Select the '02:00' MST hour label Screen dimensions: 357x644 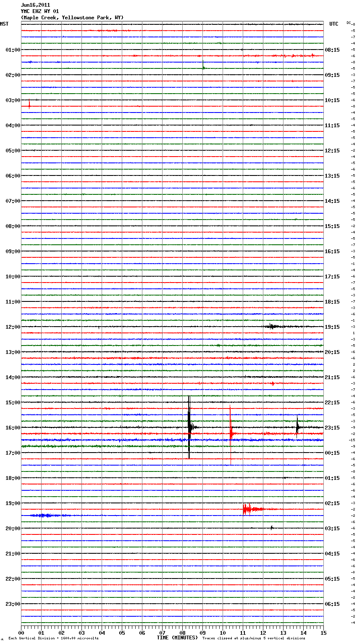coord(13,75)
